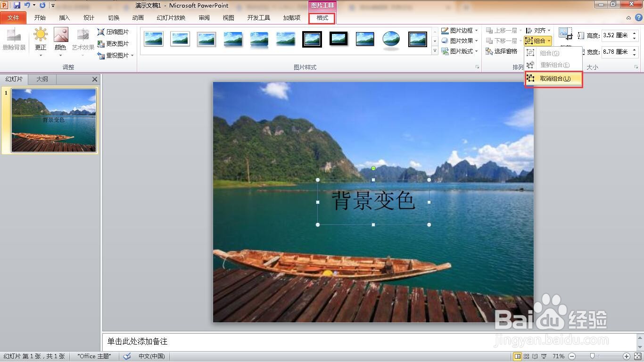This screenshot has height=362, width=644.
Task: Switch to the 审阅 ribbon tab
Action: pyautogui.click(x=204, y=18)
